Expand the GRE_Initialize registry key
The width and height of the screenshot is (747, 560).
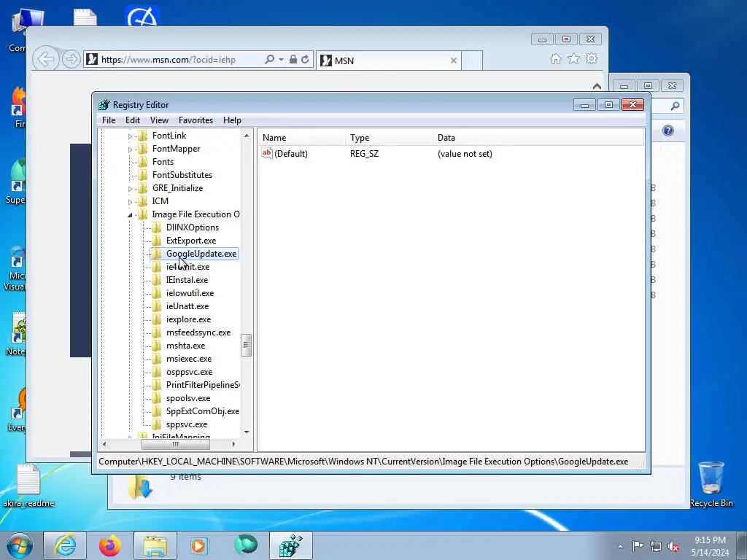130,189
